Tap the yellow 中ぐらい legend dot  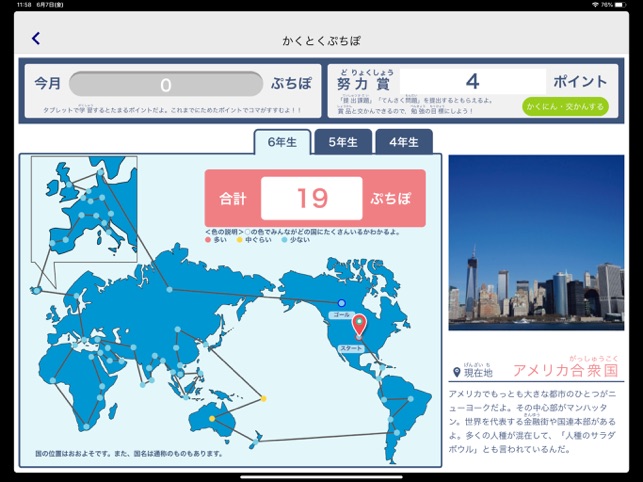click(x=239, y=240)
